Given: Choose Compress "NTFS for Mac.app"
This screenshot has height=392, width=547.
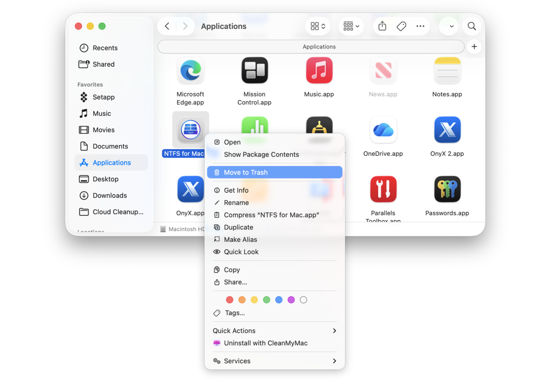Looking at the screenshot, I should [275, 215].
